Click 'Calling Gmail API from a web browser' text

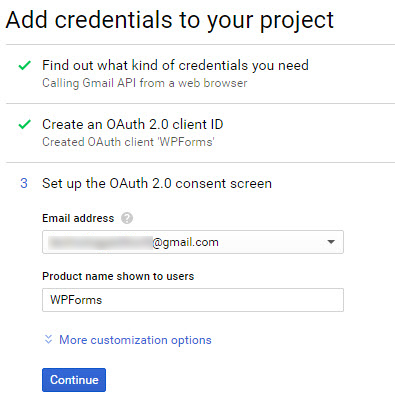pos(145,83)
